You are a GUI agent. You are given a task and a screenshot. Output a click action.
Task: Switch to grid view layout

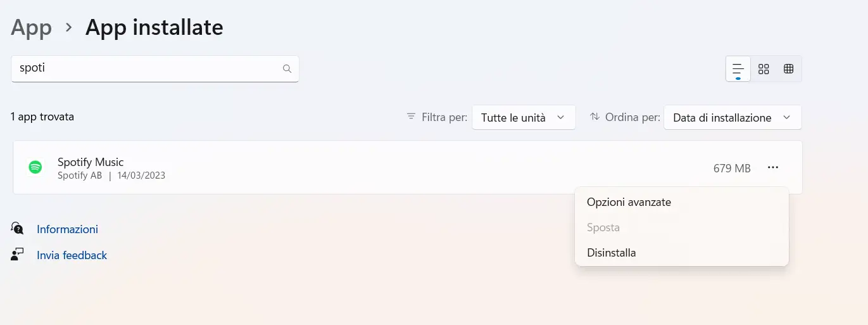[x=764, y=69]
